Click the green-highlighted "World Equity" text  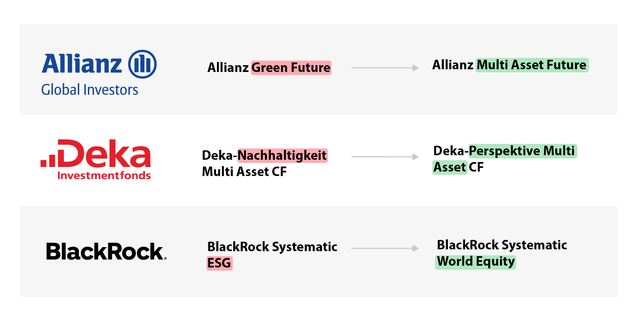(476, 262)
